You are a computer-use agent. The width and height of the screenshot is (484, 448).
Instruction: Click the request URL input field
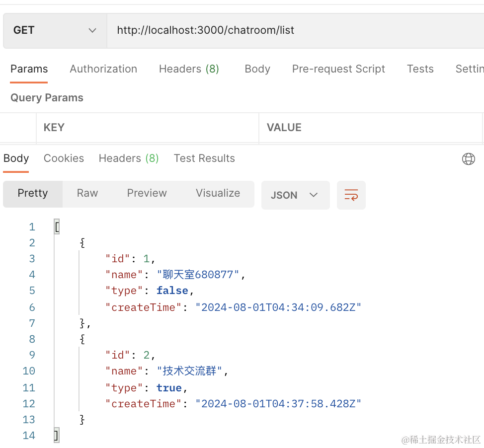[x=293, y=30]
